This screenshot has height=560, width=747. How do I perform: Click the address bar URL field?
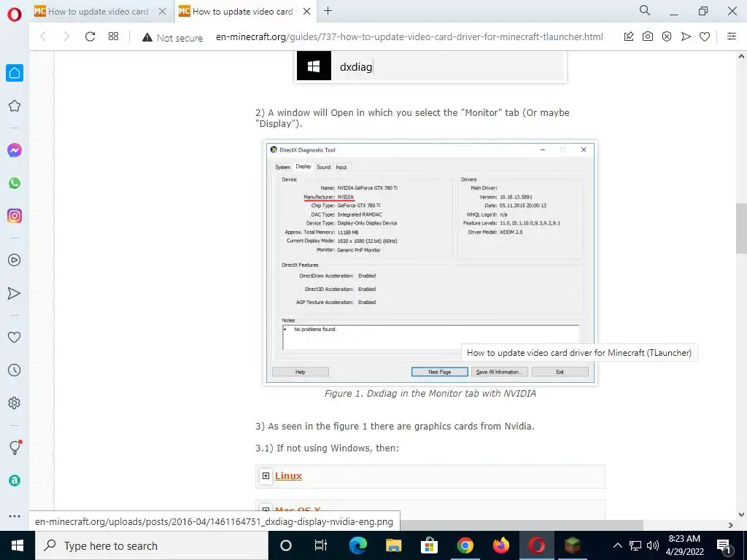tap(410, 36)
